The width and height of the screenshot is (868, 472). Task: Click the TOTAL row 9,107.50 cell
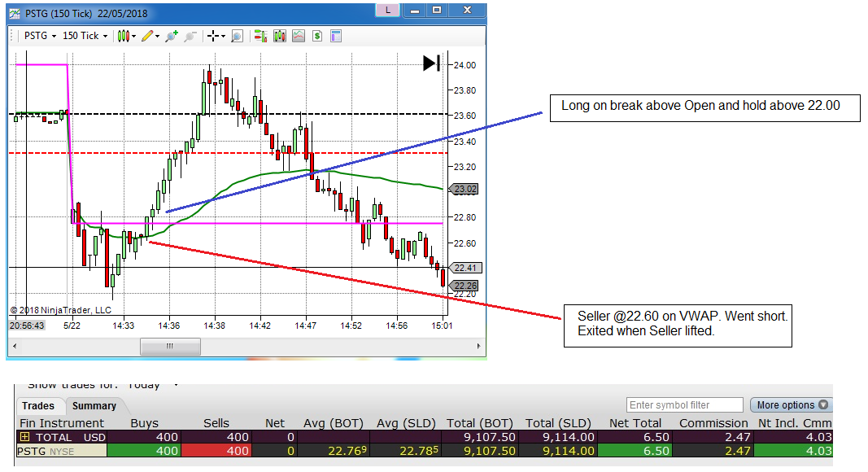[481, 437]
